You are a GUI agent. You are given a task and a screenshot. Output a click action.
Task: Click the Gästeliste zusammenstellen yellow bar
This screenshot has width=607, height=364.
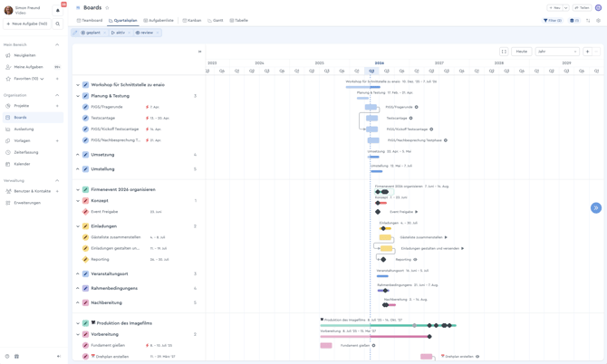(x=385, y=237)
